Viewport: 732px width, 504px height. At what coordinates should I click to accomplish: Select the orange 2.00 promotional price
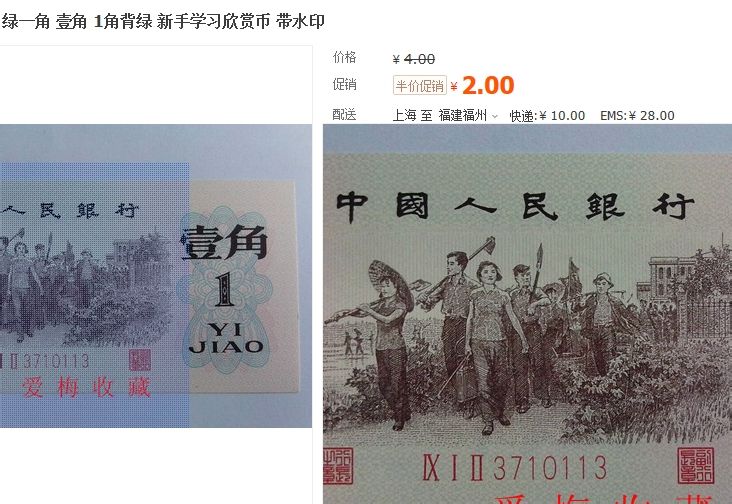tap(488, 85)
